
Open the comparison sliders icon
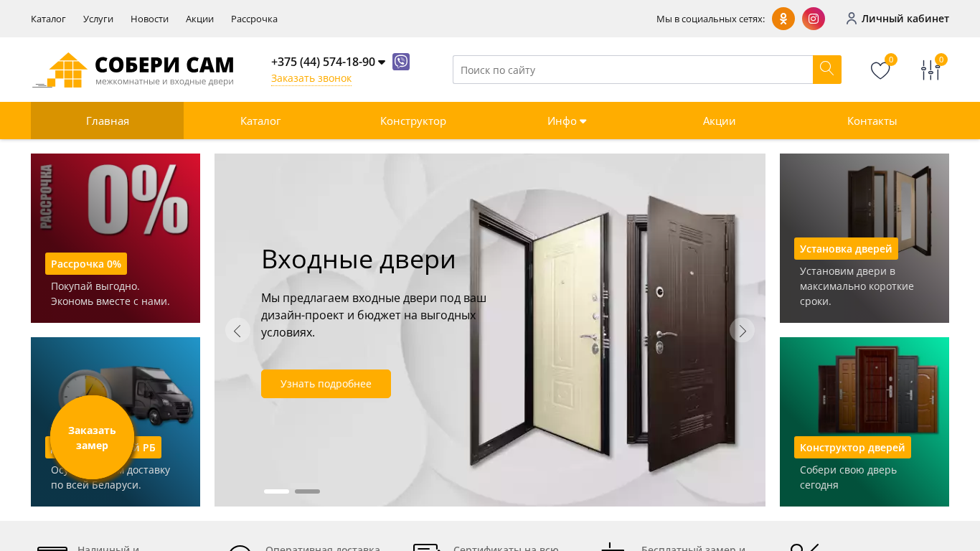(x=930, y=70)
